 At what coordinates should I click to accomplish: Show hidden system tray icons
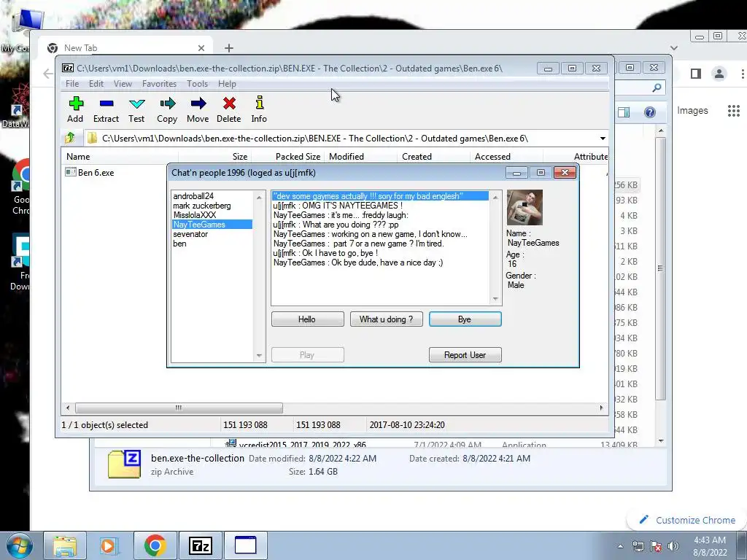(620, 546)
